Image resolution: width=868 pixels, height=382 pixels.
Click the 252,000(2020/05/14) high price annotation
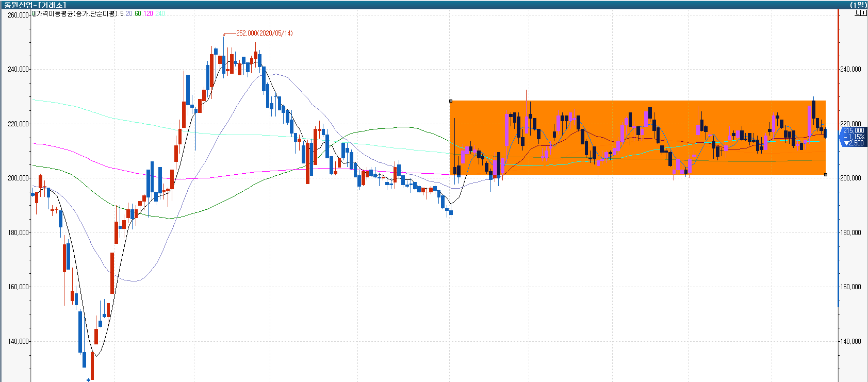[x=264, y=33]
